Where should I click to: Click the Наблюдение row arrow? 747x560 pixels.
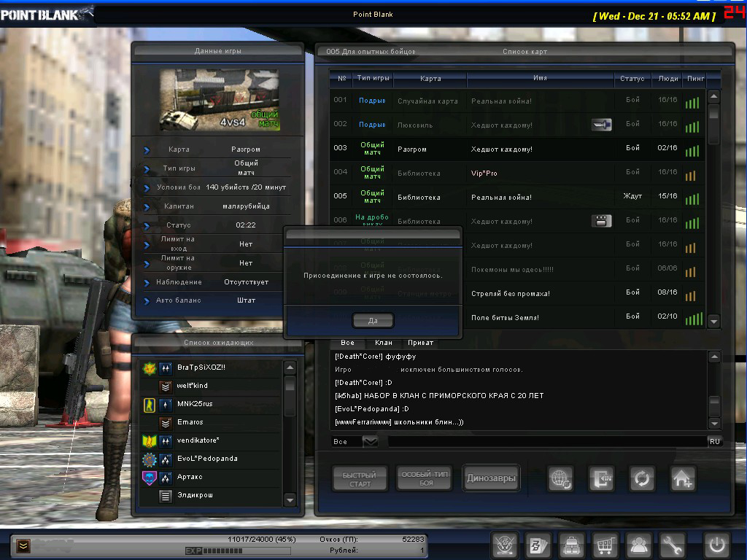147,283
